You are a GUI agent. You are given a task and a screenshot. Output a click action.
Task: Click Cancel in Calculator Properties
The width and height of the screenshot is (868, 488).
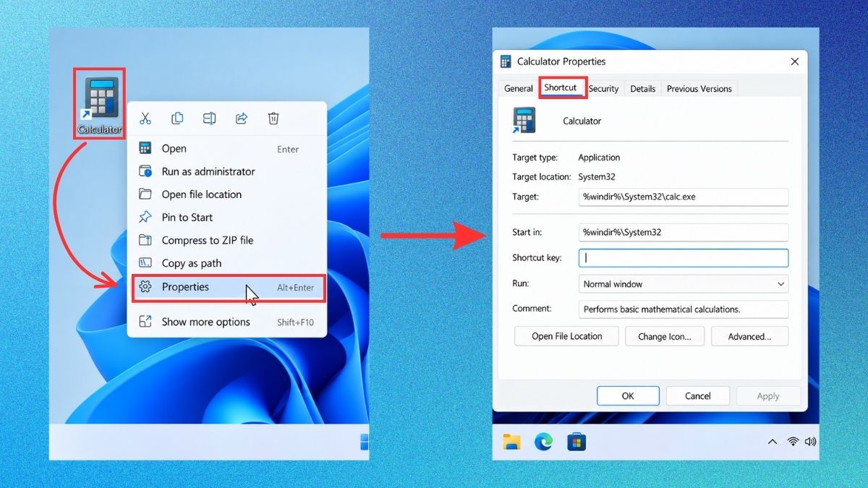[x=697, y=395]
